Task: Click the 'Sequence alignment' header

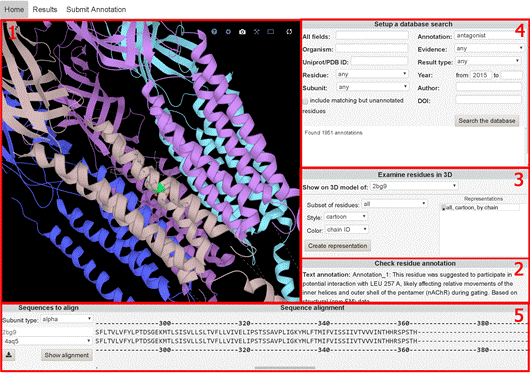Action: 312,308
